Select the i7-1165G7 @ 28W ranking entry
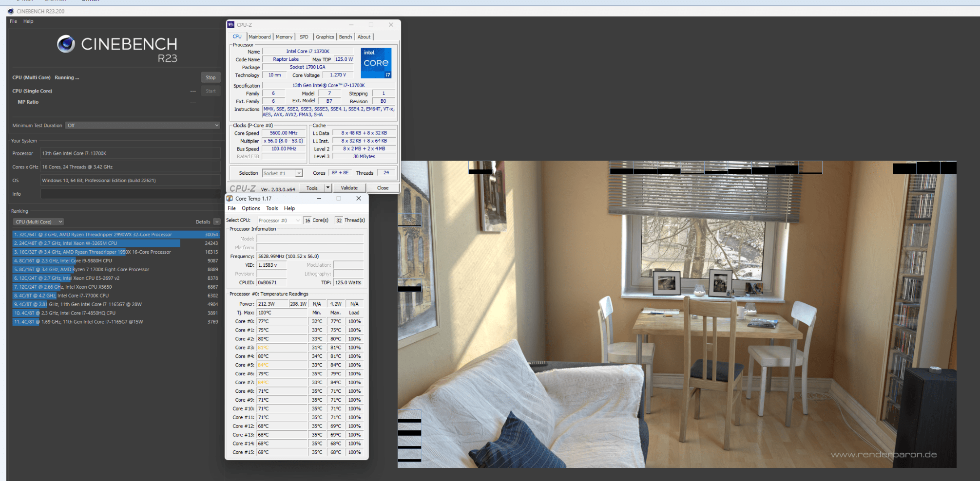This screenshot has height=481, width=980. tap(115, 304)
